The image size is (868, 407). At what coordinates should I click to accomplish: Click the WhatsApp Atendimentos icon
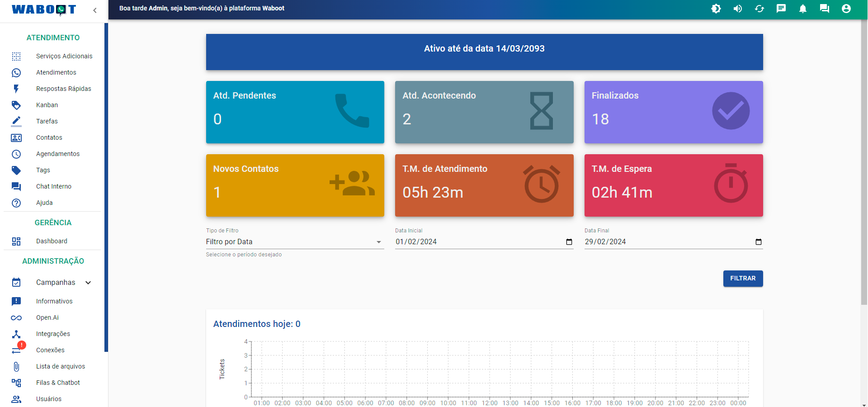tap(16, 72)
